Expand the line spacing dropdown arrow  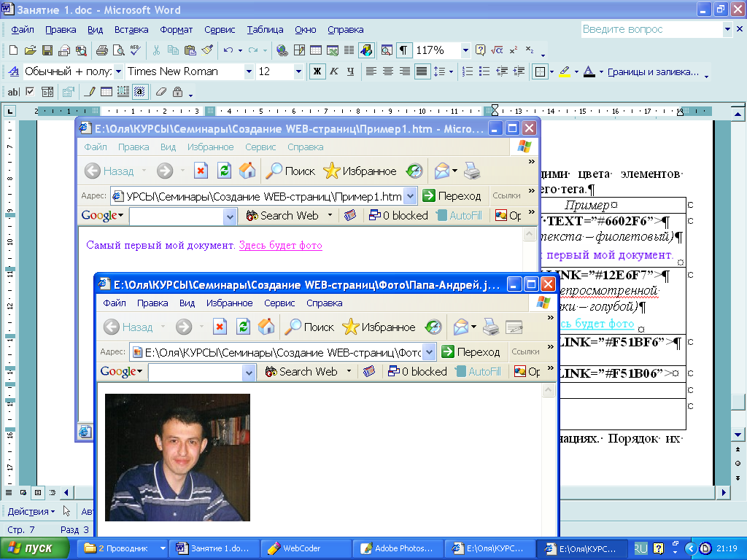451,72
